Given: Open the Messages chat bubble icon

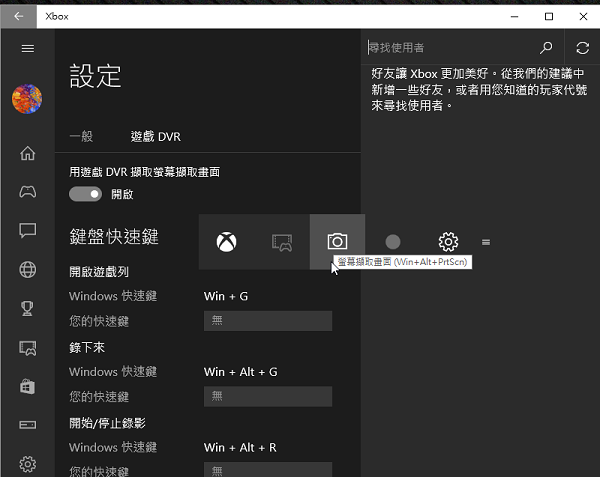Looking at the screenshot, I should pos(28,231).
